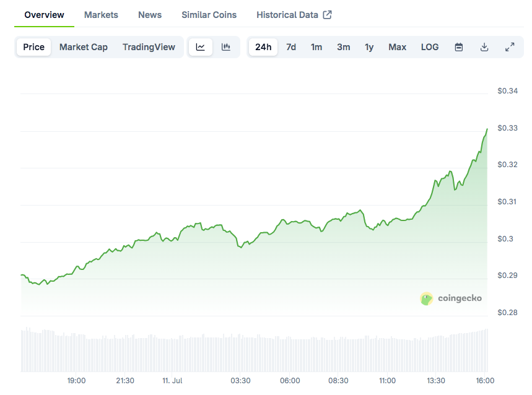Image resolution: width=532 pixels, height=395 pixels.
Task: Switch to candlestick chart view icon
Action: pyautogui.click(x=226, y=47)
